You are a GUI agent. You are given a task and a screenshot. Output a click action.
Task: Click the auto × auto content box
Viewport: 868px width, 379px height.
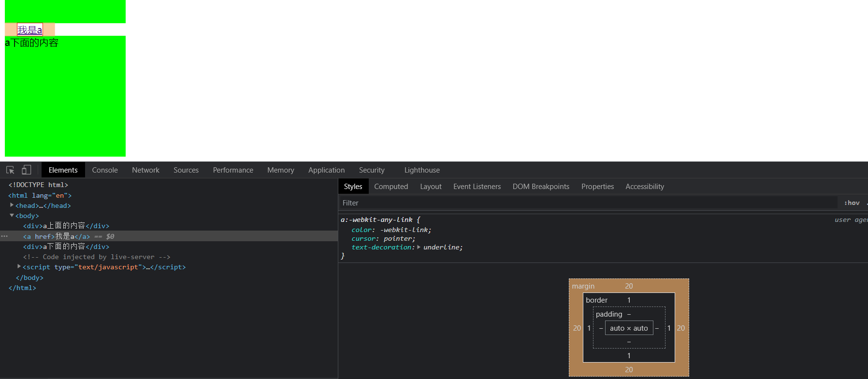coord(629,328)
